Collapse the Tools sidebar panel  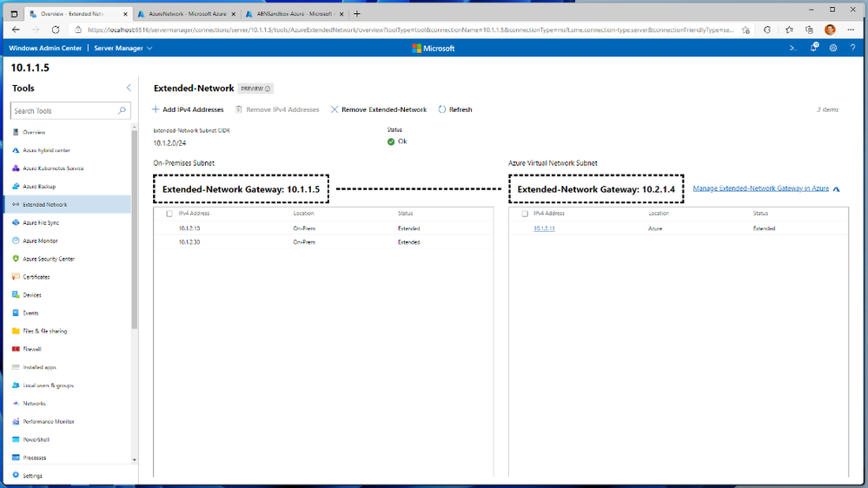coord(129,88)
